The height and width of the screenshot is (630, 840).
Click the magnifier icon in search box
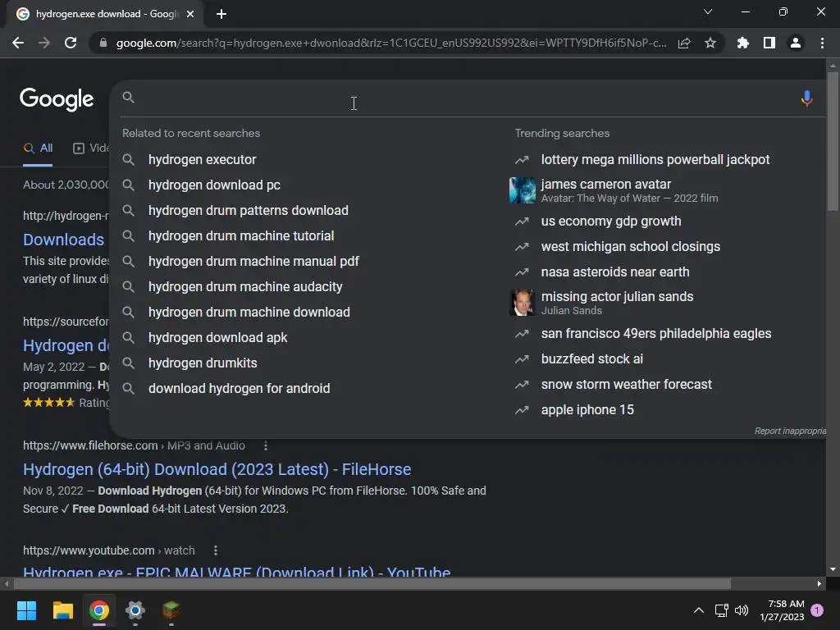point(128,97)
